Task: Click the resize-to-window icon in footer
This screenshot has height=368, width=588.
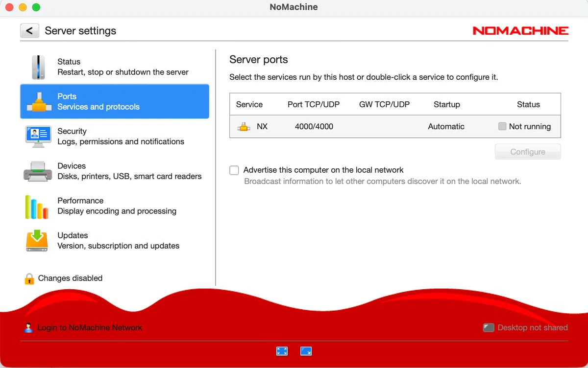Action: (306, 351)
